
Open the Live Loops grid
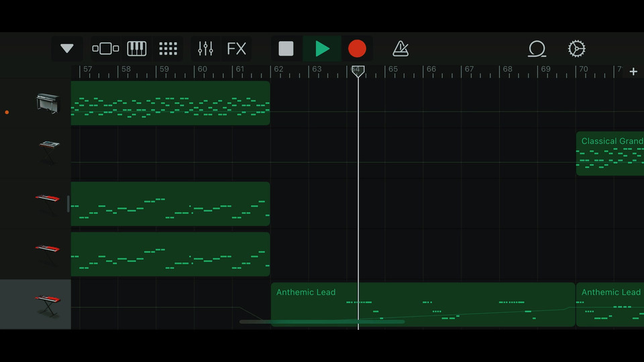[168, 48]
